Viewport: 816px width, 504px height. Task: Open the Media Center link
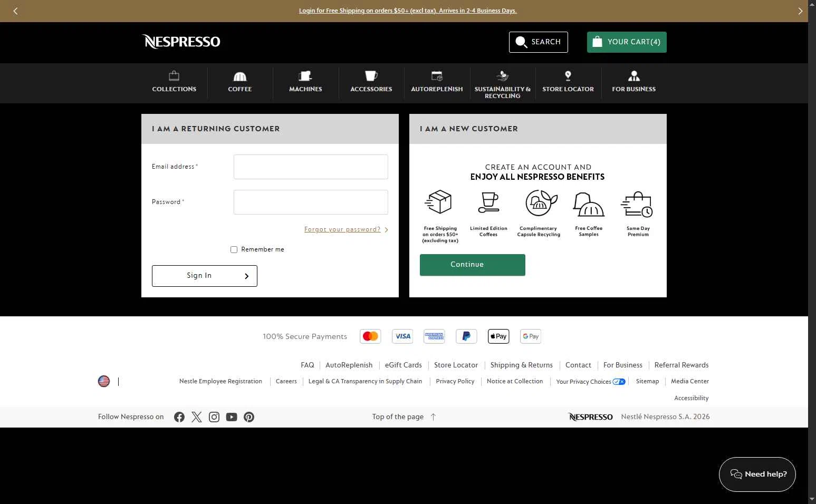(x=690, y=382)
